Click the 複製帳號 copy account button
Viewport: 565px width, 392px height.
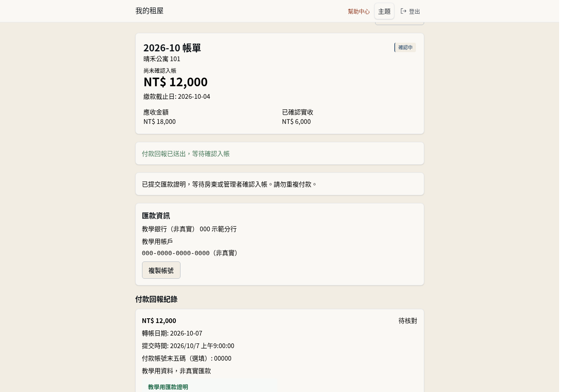pyautogui.click(x=161, y=270)
